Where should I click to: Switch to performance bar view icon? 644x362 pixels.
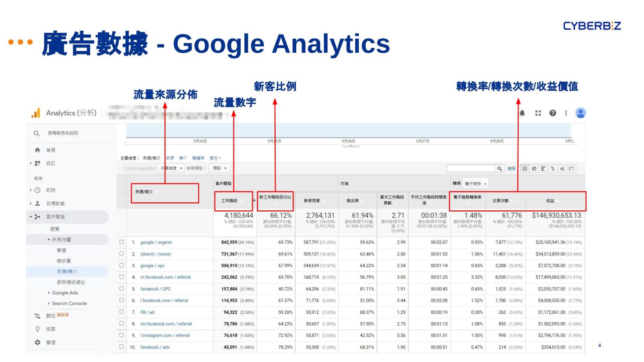[543, 169]
